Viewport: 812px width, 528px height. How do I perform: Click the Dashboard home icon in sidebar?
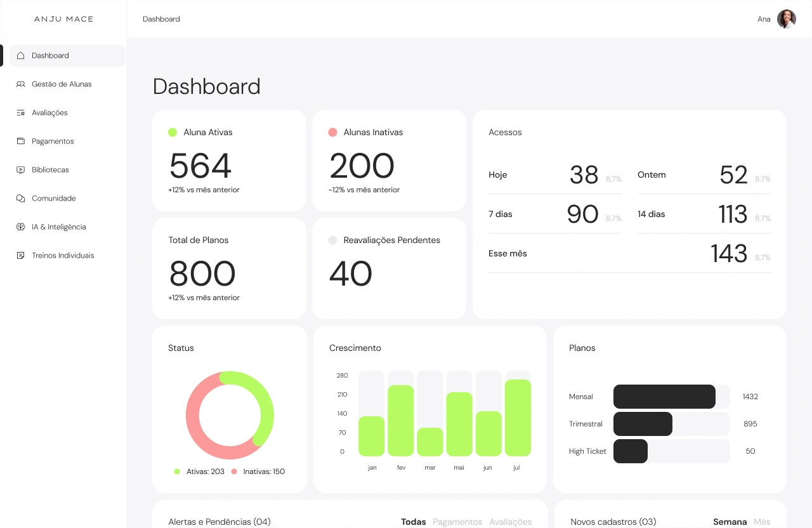(20, 56)
